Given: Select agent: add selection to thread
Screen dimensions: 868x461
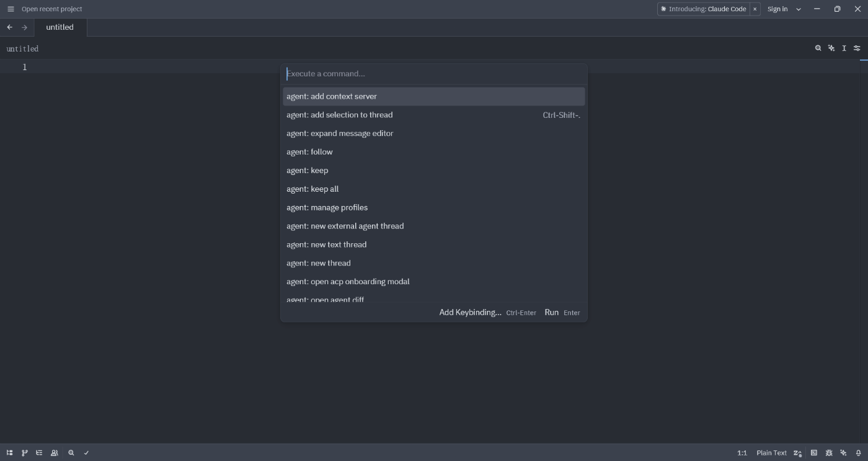Looking at the screenshot, I should tap(434, 115).
